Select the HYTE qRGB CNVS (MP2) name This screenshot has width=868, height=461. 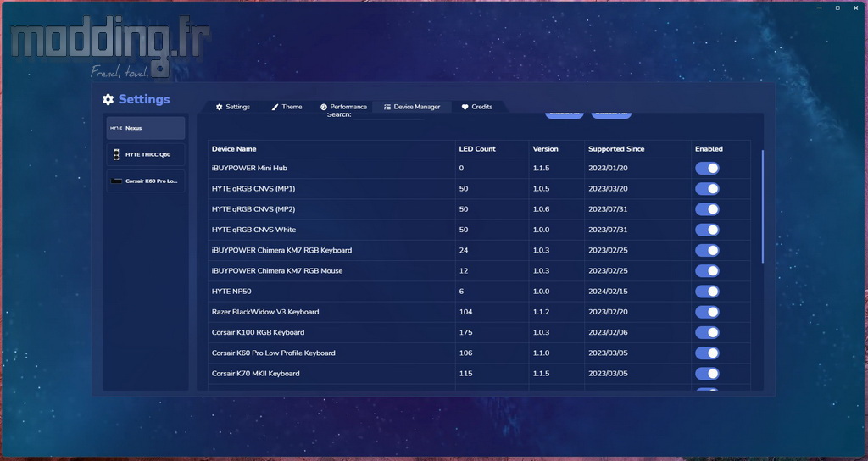click(x=253, y=209)
